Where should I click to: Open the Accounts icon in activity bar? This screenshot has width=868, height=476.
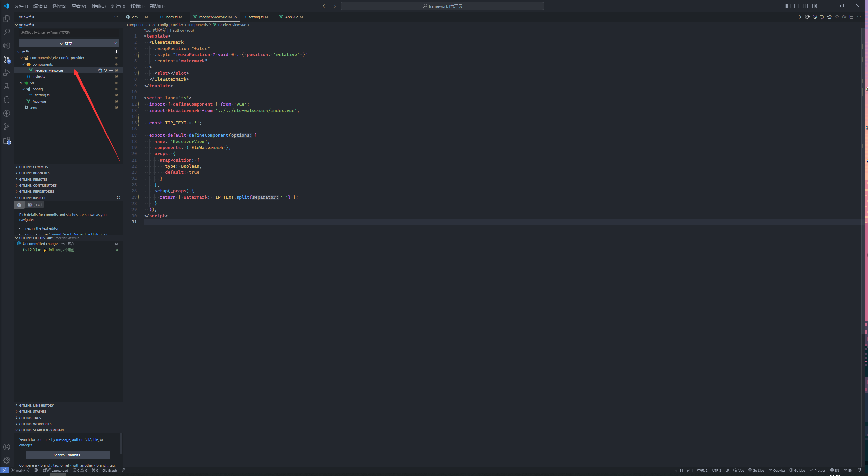coord(7,447)
